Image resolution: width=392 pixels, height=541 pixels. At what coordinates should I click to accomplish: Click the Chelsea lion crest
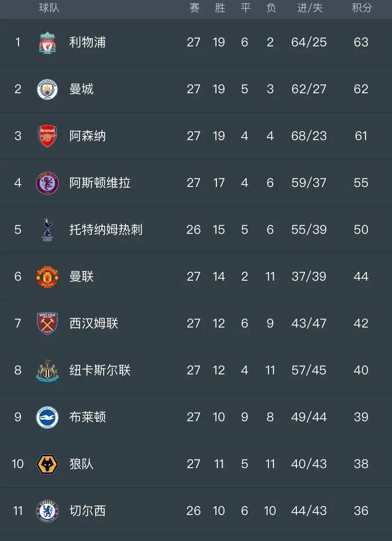coord(47,511)
